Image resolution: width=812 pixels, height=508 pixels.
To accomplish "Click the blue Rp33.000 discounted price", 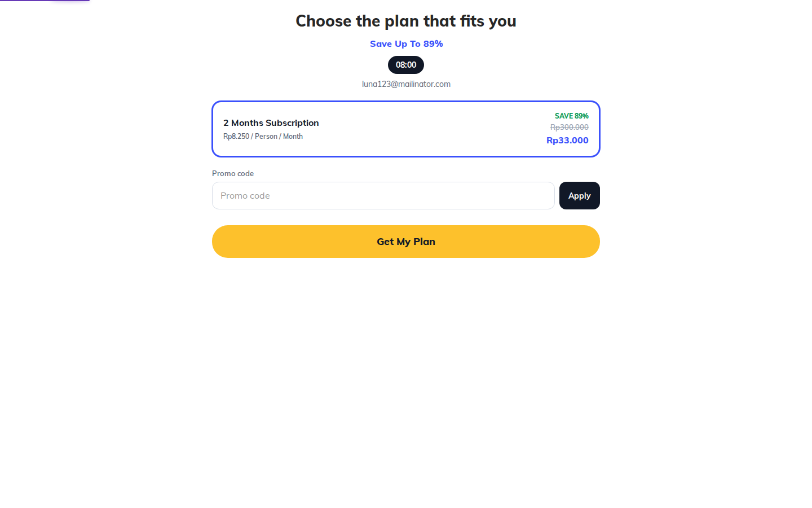I will (x=567, y=140).
